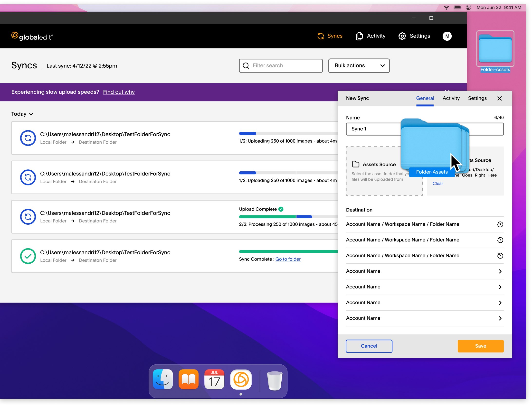Open globaledit app from the Dock
This screenshot has width=532, height=406.
[x=241, y=379]
